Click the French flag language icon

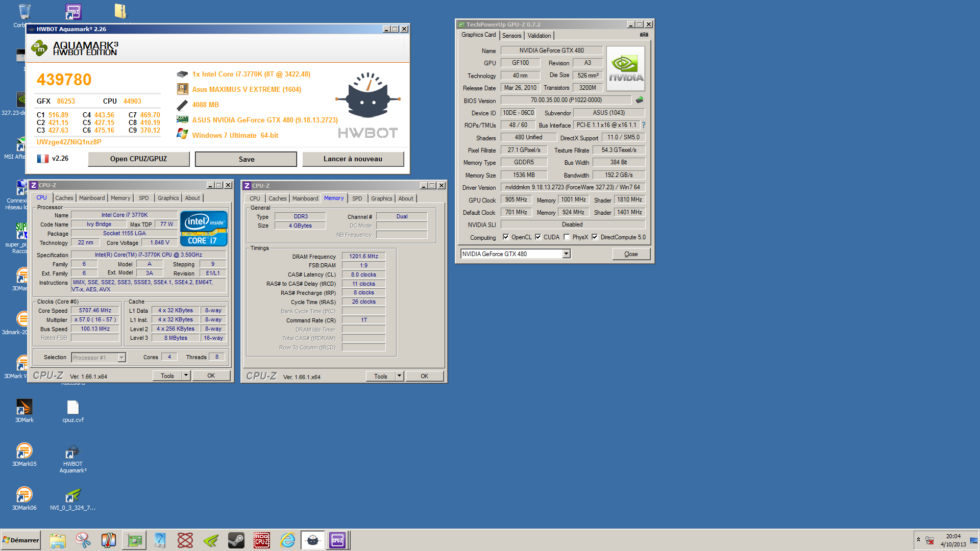pyautogui.click(x=43, y=159)
